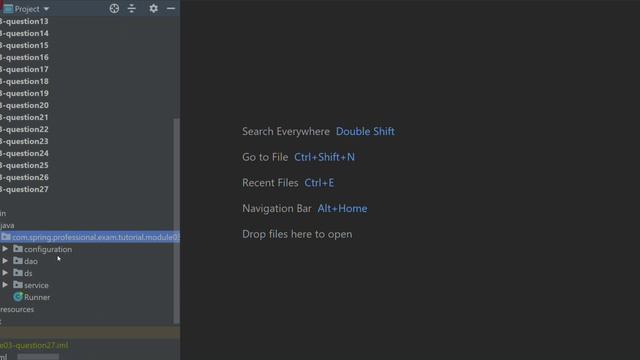Expand the service package arrow
The width and height of the screenshot is (640, 360).
[5, 285]
